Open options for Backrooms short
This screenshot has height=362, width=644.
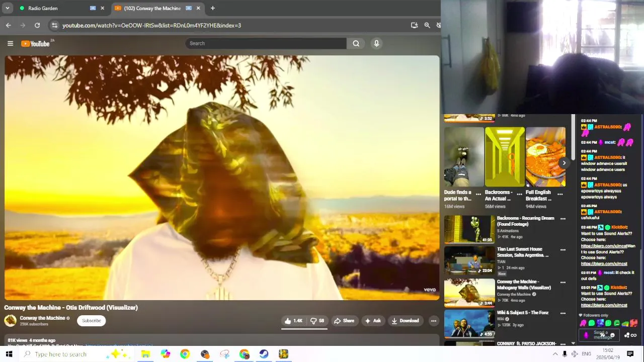pos(519,194)
